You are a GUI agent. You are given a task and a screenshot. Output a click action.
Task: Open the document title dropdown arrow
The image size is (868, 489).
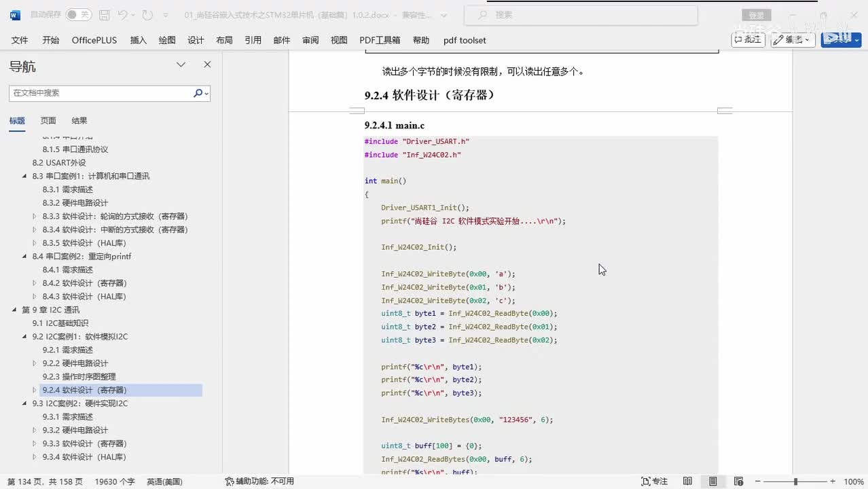(444, 15)
